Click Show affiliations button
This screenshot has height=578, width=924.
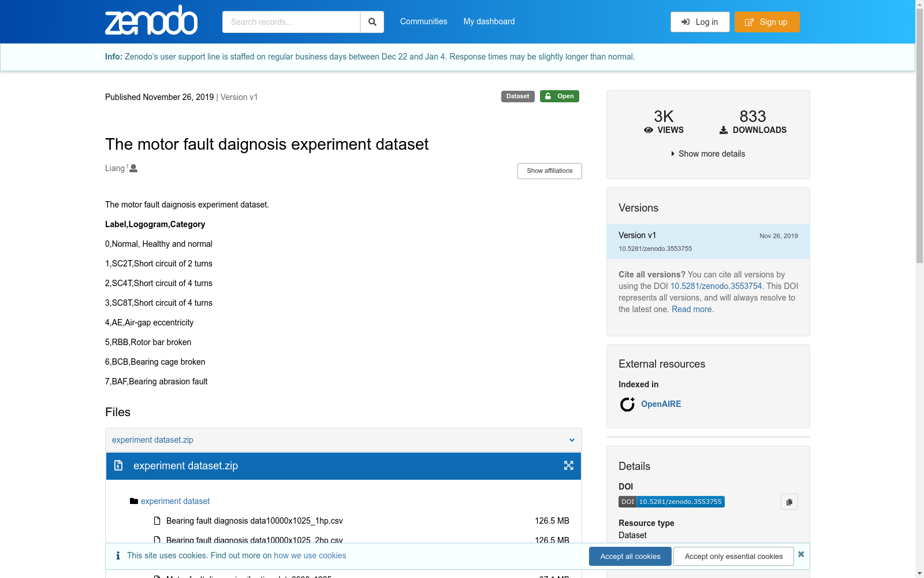[550, 171]
